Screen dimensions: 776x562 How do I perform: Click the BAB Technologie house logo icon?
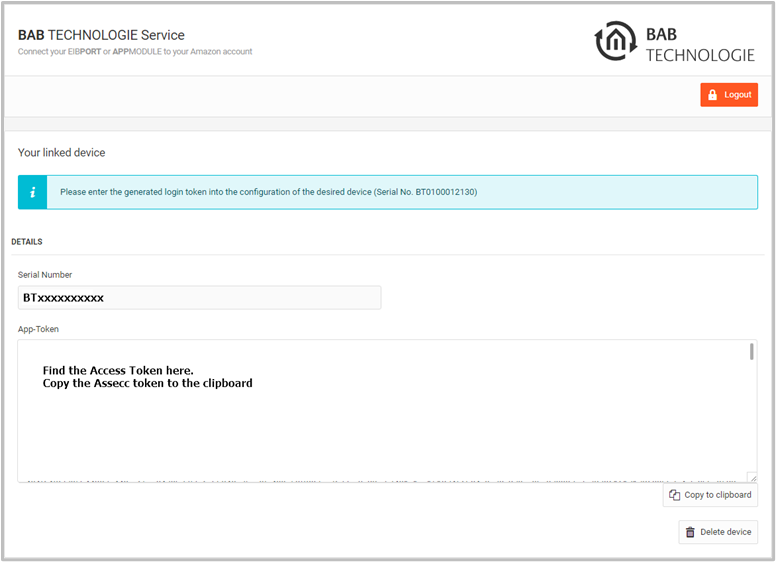[x=615, y=41]
